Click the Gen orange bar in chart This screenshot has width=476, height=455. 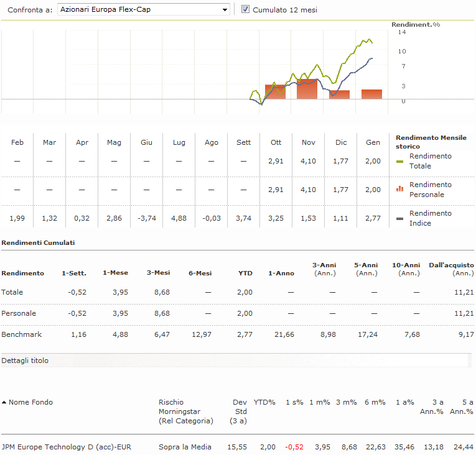[371, 94]
